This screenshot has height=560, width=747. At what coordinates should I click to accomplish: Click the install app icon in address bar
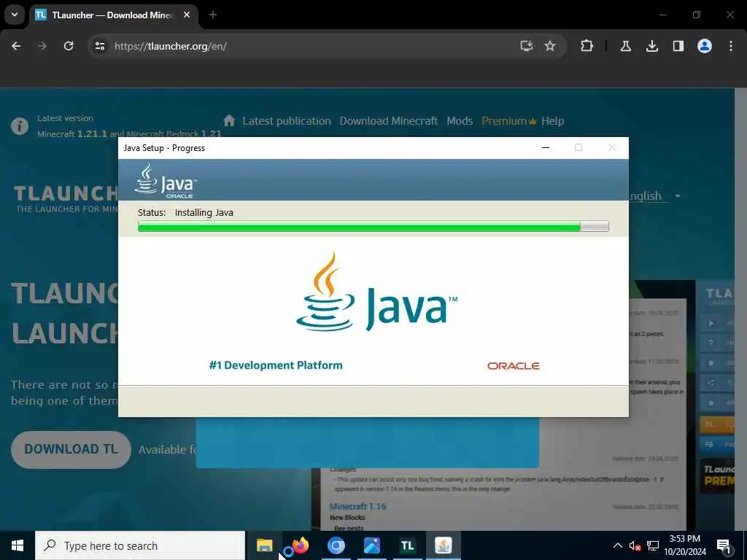pos(527,46)
